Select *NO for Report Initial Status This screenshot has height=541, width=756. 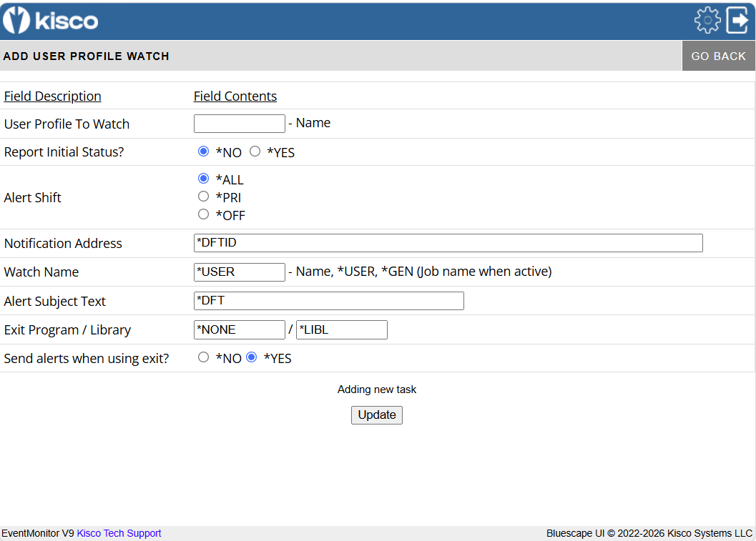coord(203,152)
